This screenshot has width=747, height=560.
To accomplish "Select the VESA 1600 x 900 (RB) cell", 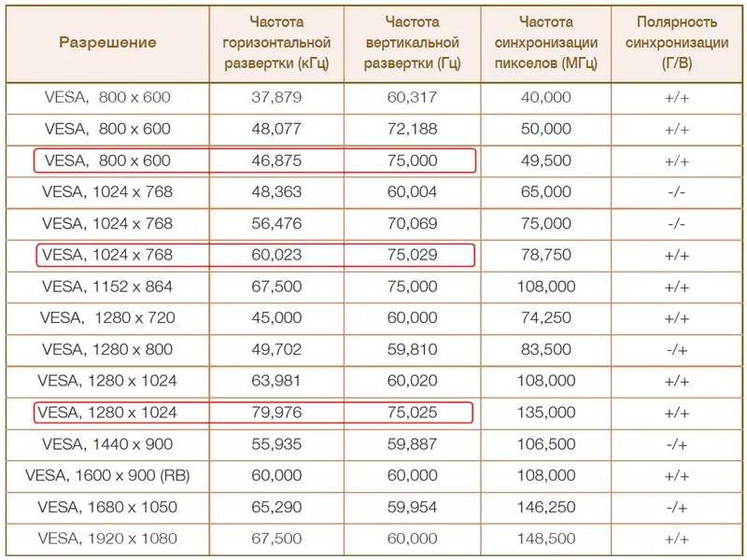I will [x=107, y=475].
